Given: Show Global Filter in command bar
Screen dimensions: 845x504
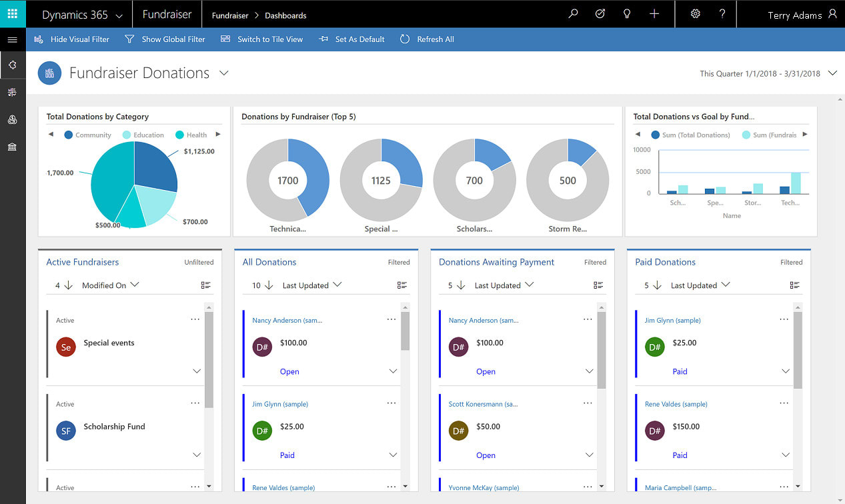Looking at the screenshot, I should (x=165, y=39).
